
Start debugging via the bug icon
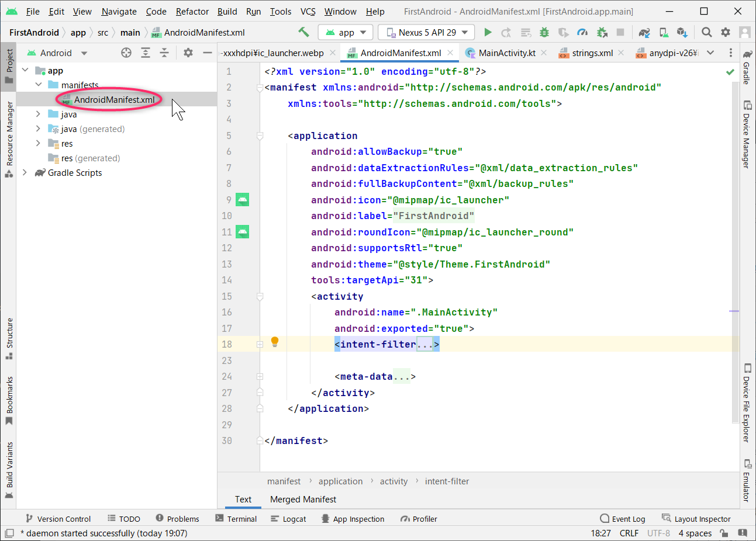tap(544, 32)
